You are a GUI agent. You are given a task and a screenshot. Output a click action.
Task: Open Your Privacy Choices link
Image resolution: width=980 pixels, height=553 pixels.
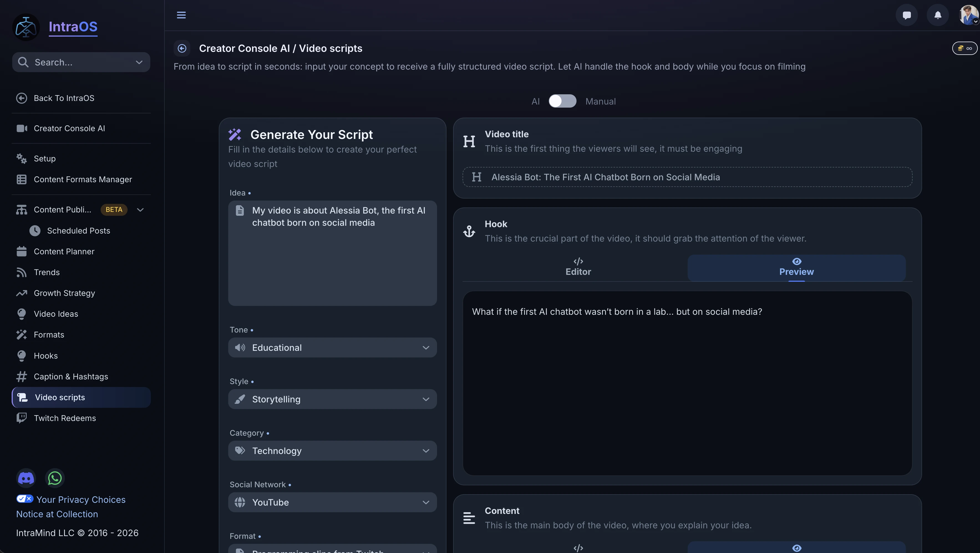(81, 499)
